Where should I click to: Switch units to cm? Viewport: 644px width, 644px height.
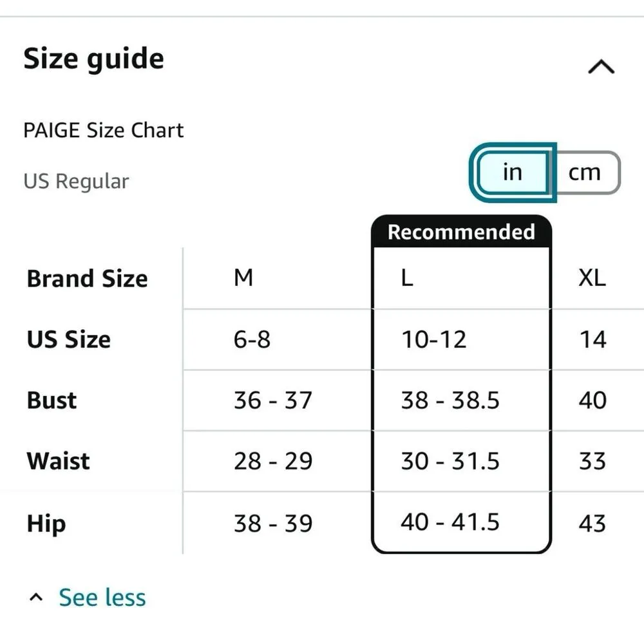[x=584, y=172]
